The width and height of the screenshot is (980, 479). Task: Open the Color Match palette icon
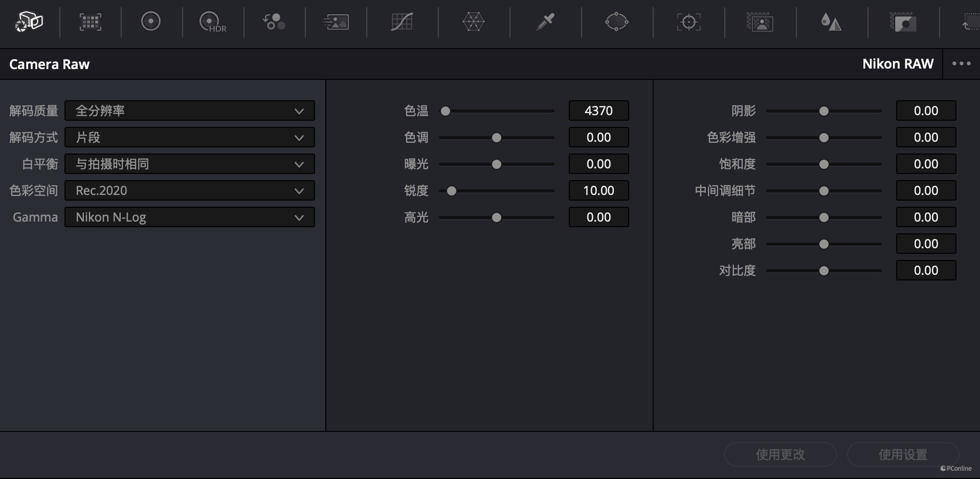90,21
